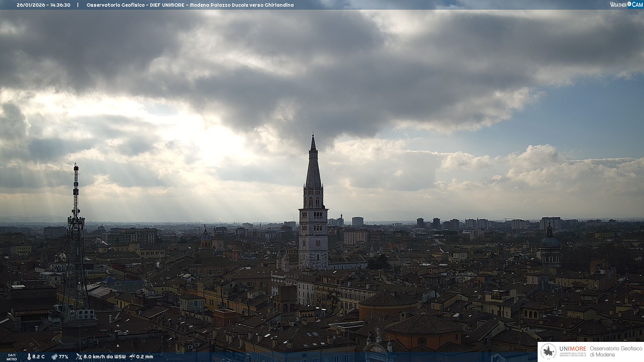
Task: Click the 0.2 mm rainfall value
Action: pos(145,357)
